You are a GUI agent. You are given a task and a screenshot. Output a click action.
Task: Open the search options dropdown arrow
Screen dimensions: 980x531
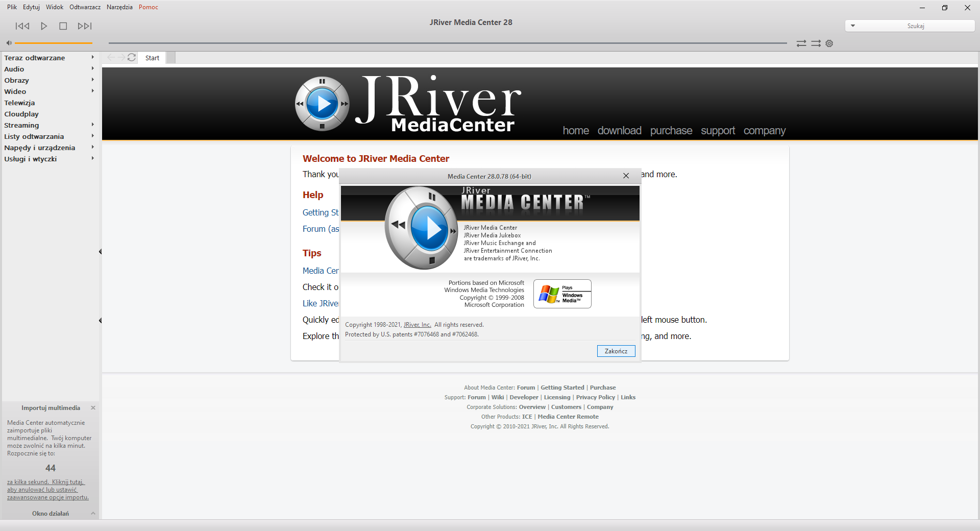click(x=852, y=26)
